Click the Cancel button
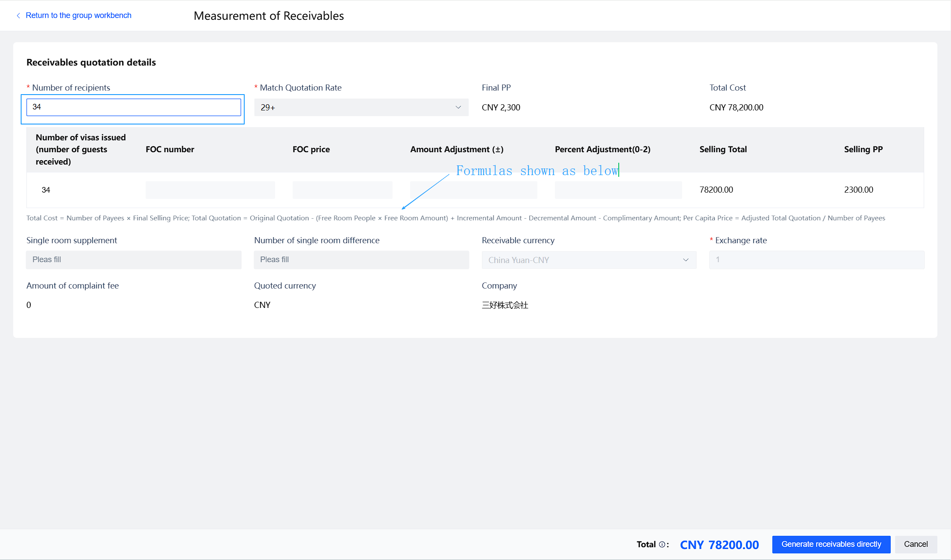The width and height of the screenshot is (951, 560). (x=916, y=544)
